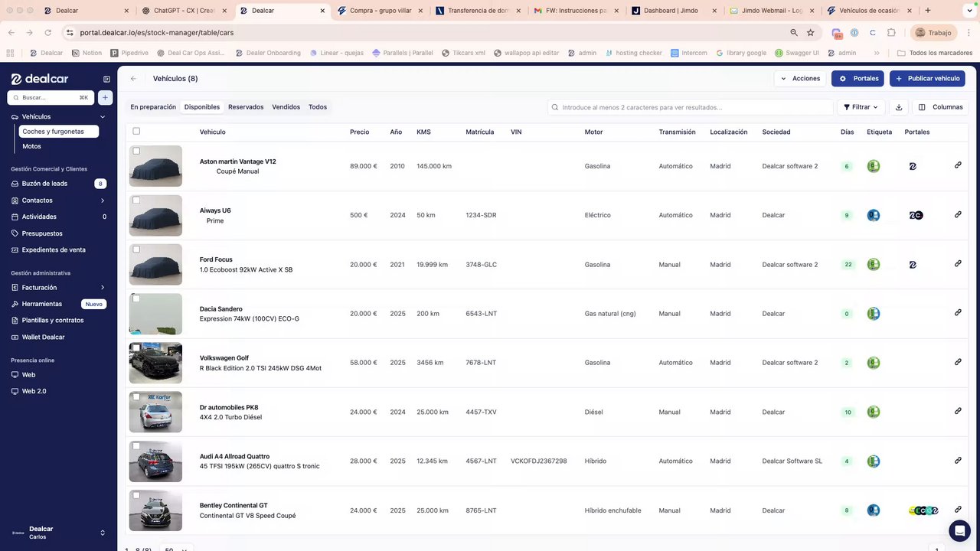Screen dimensions: 980x551
Task: Open link icon for Aston martin Vantage V12
Action: (958, 165)
